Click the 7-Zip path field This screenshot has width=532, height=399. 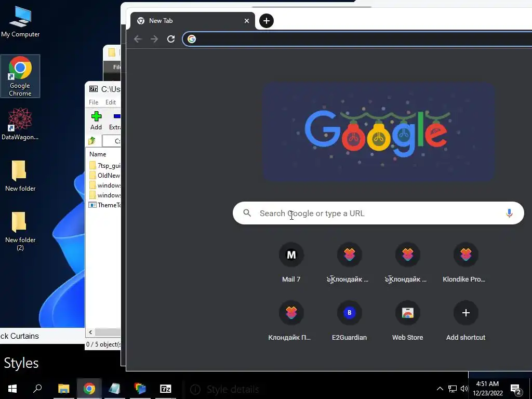coord(112,141)
